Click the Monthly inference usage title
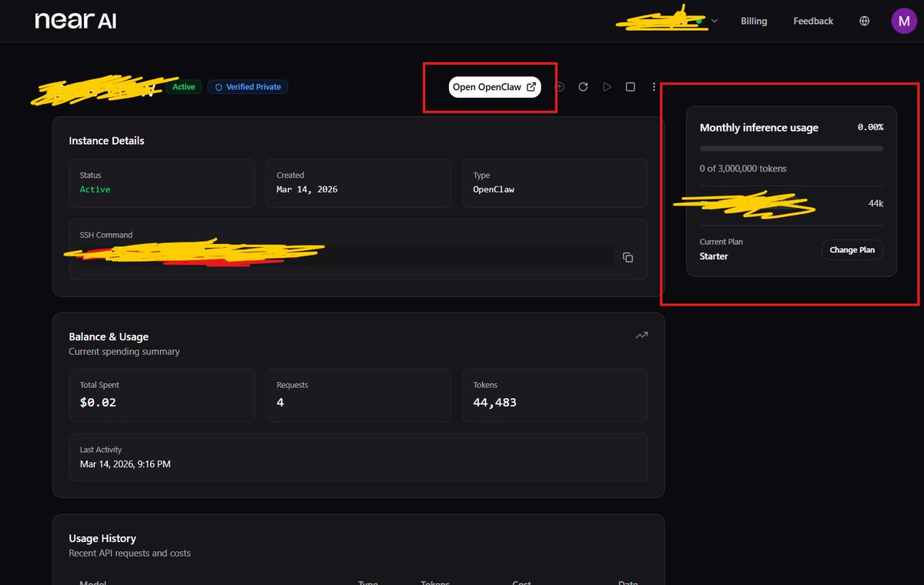The width and height of the screenshot is (924, 585). [759, 128]
